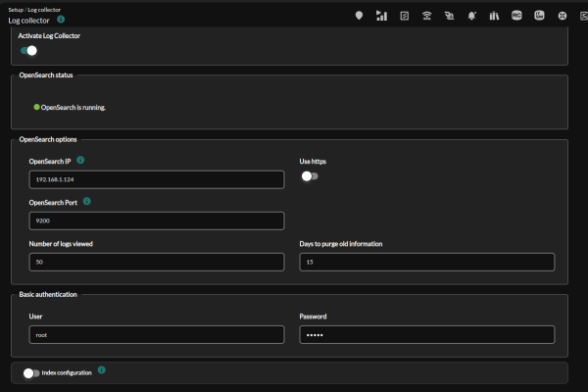The image size is (588, 392).
Task: Click the 'Activate Log Collector' label
Action: pyautogui.click(x=49, y=35)
